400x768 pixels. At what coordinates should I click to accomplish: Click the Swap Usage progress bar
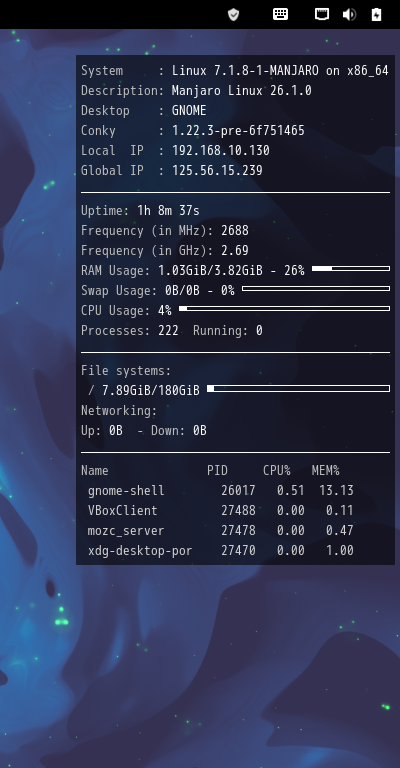pos(316,288)
